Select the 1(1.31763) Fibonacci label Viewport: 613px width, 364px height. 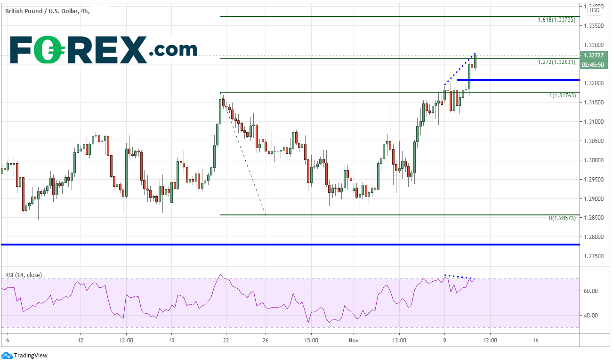click(x=562, y=95)
